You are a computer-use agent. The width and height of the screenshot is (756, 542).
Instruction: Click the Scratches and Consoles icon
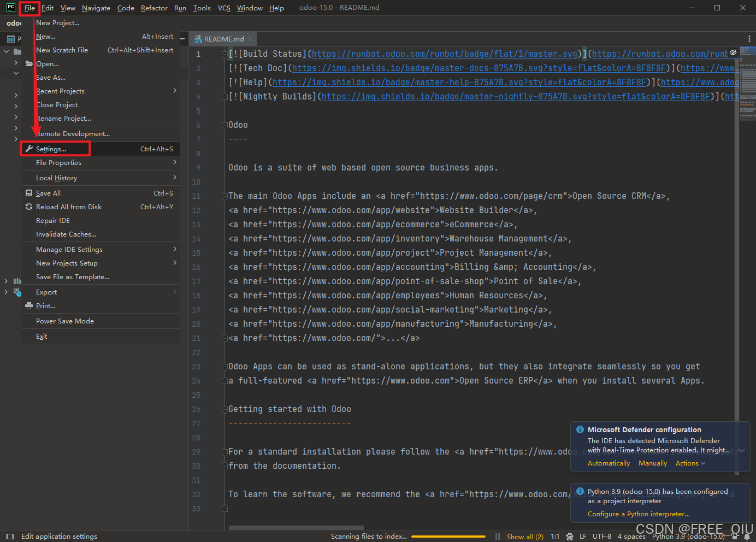coord(17,292)
